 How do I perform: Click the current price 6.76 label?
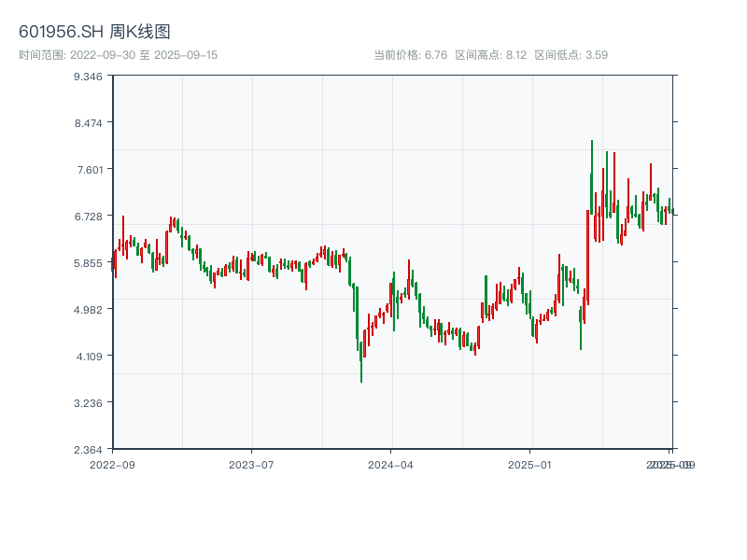(x=410, y=55)
